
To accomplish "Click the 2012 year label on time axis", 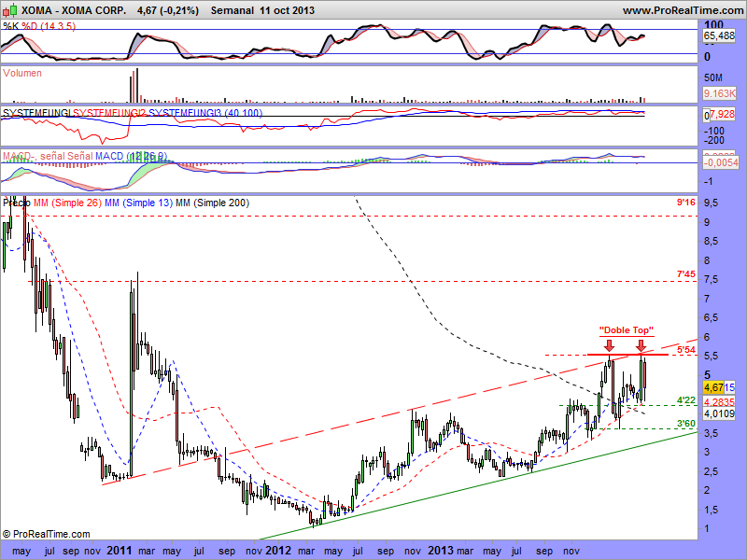I will coord(278,551).
